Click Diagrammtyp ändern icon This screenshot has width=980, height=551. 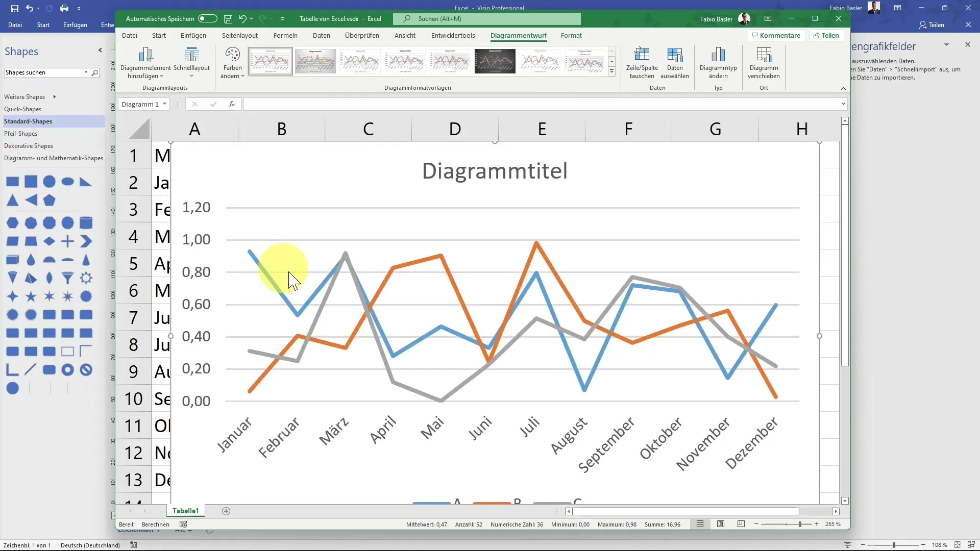pos(718,55)
